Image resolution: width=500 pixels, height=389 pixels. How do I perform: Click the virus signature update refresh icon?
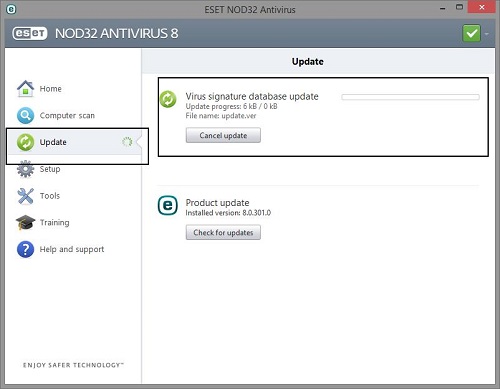168,99
